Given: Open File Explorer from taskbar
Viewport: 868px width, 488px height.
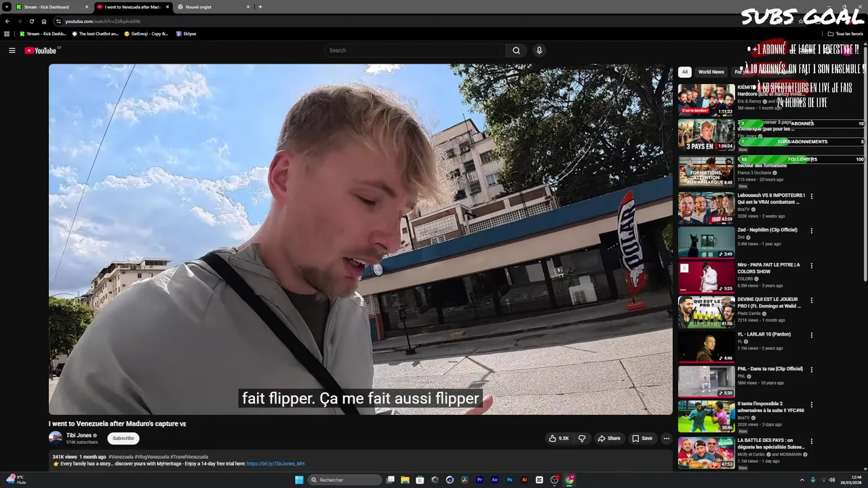Looking at the screenshot, I should 405,480.
